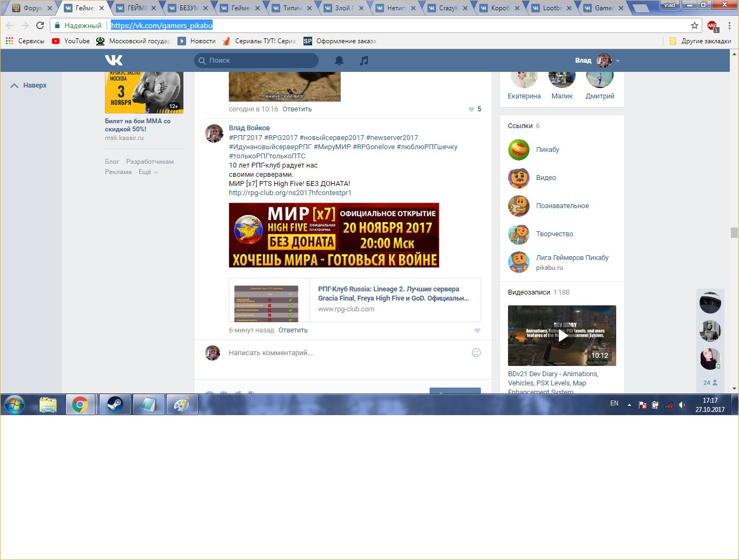This screenshot has width=739, height=560.
Task: Launch Paint from the taskbar
Action: [x=182, y=404]
